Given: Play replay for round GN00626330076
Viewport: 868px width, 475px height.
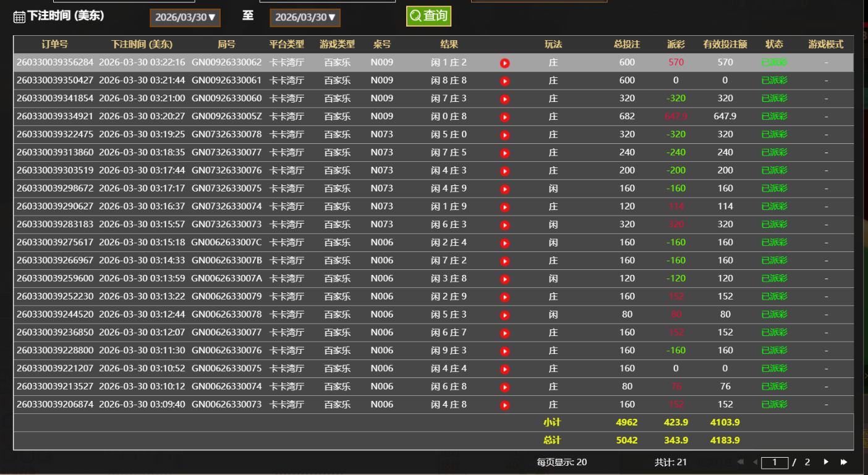Looking at the screenshot, I should (x=504, y=351).
